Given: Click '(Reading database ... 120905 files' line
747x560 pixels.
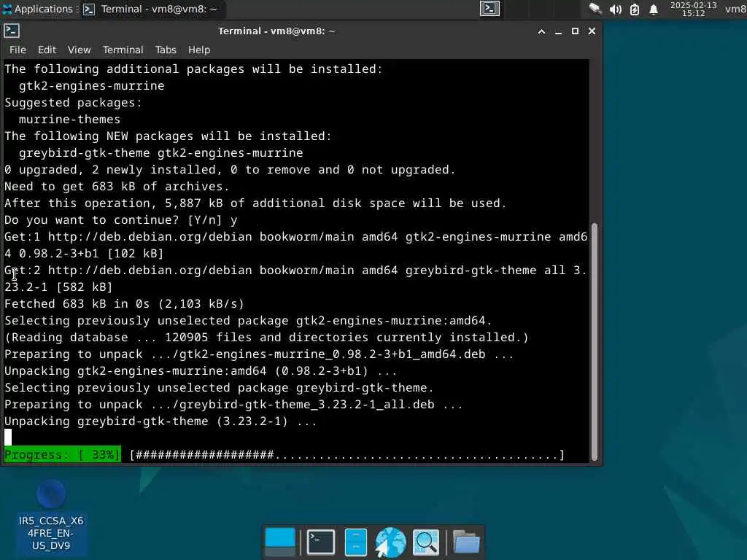Looking at the screenshot, I should click(267, 338).
